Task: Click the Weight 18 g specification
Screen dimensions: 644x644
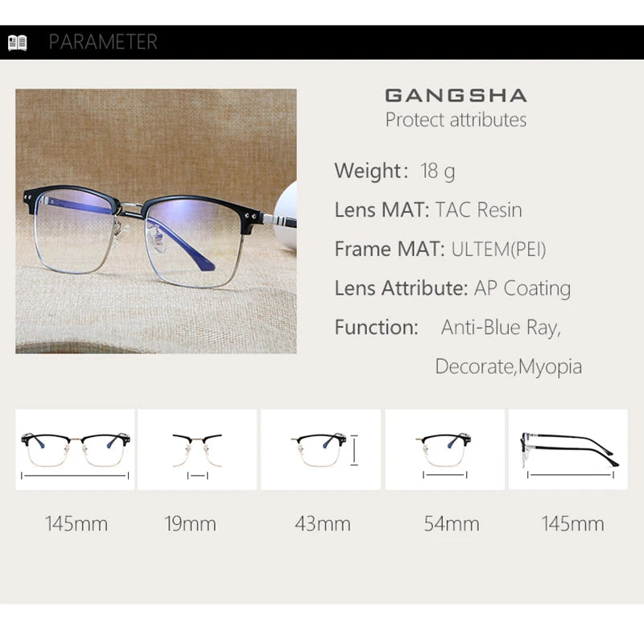Action: coord(394,171)
